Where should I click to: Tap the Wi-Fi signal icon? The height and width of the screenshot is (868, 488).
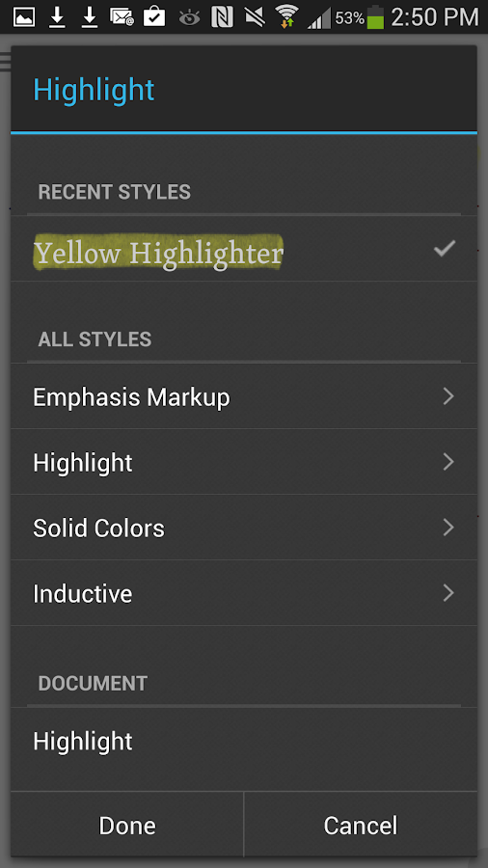click(x=286, y=16)
